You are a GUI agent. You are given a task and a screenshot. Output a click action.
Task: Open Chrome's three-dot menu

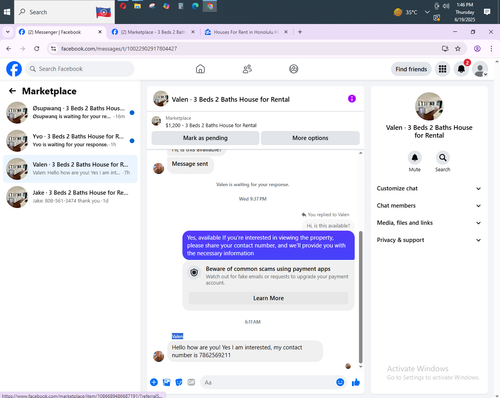pyautogui.click(x=491, y=49)
